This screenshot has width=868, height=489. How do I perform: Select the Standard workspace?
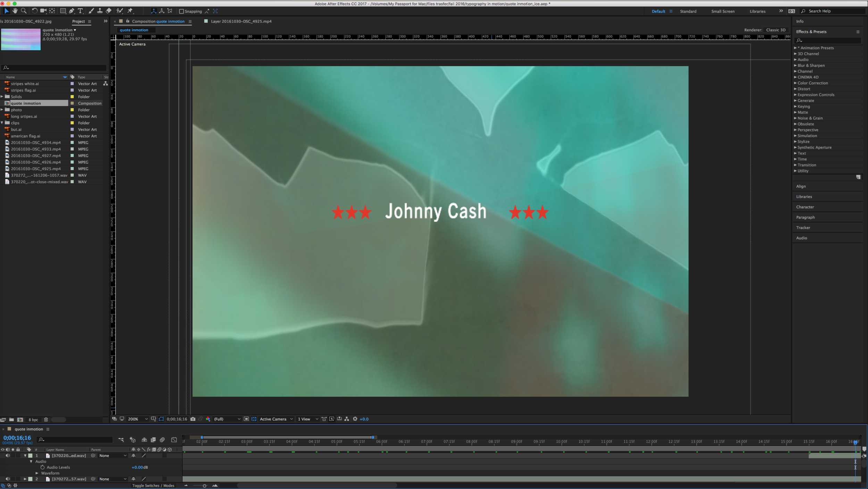tap(688, 11)
